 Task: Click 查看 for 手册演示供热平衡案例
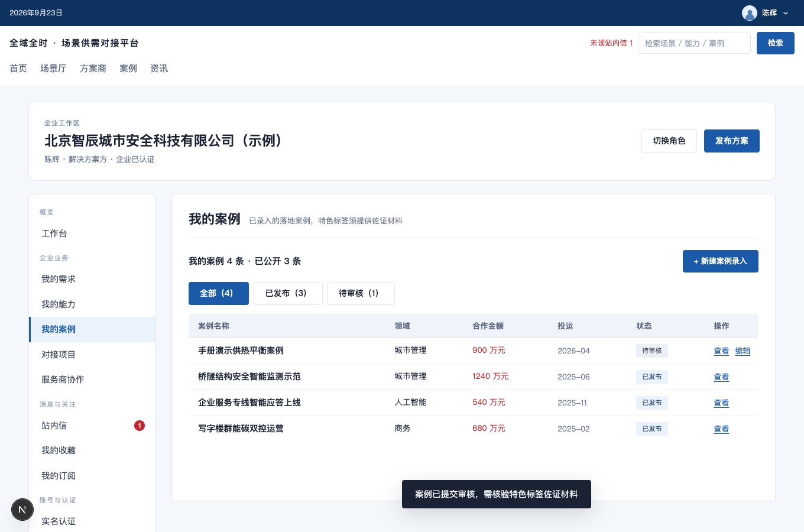tap(721, 351)
